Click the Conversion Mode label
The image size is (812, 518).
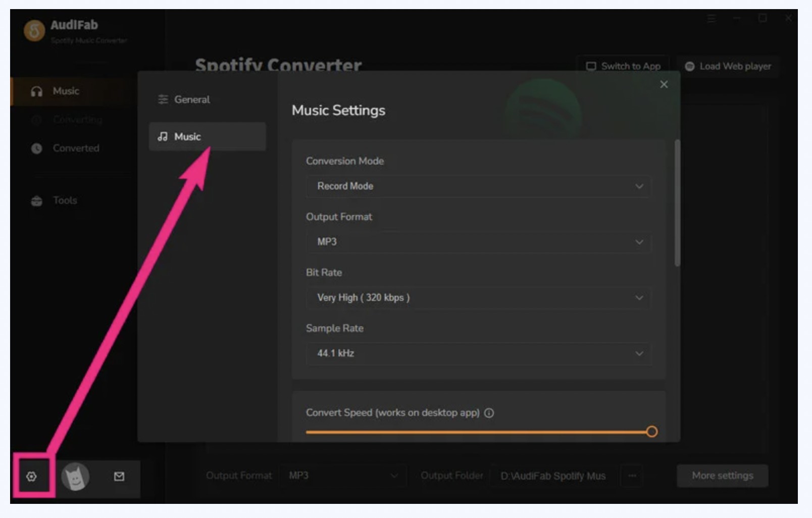pos(345,161)
